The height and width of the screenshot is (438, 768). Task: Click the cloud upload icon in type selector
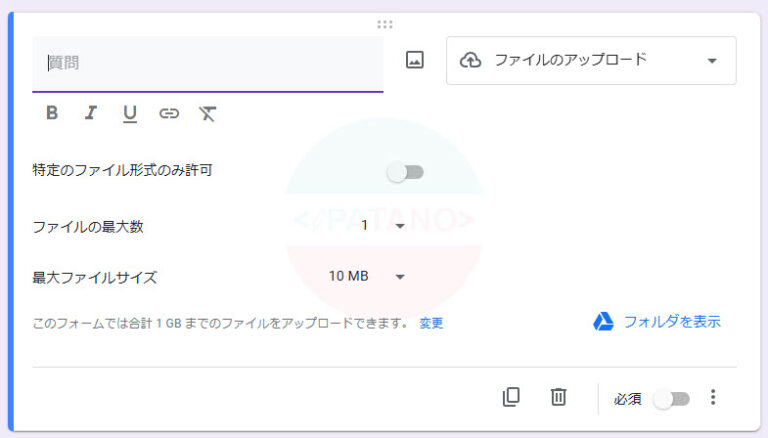[x=470, y=60]
